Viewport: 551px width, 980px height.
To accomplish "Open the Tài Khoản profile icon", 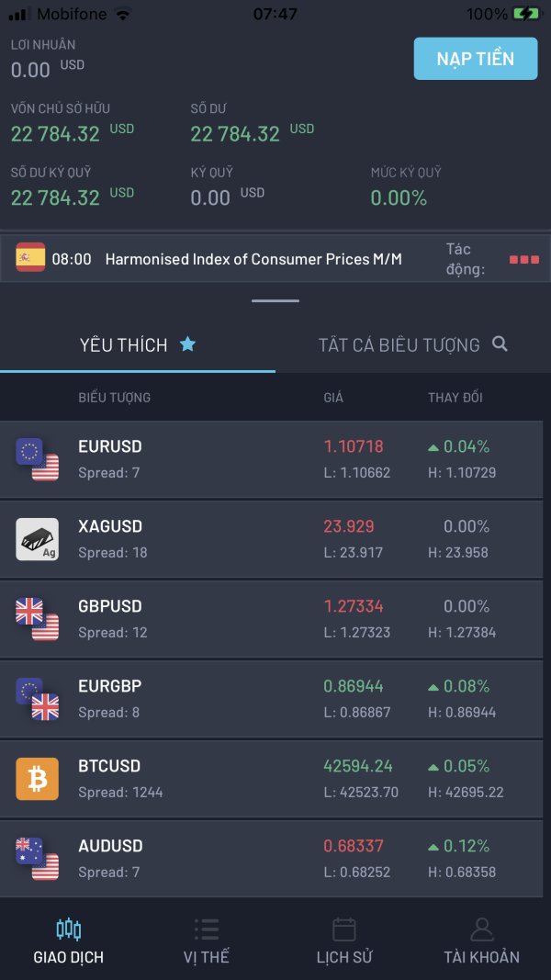I will (481, 929).
